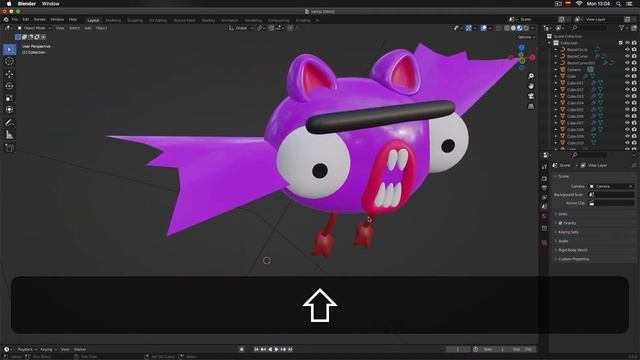Toggle eye icon for Cube.005 row
The height and width of the screenshot is (360, 640).
pyautogui.click(x=627, y=109)
